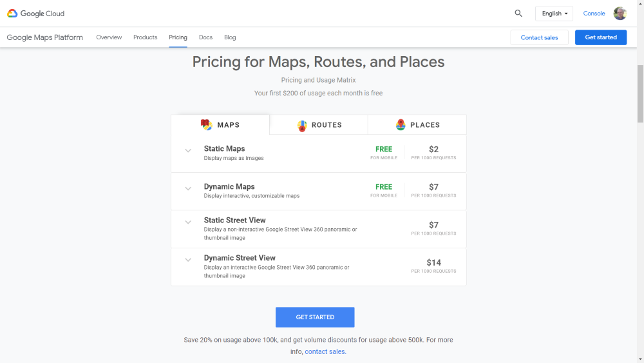644x363 pixels.
Task: Click the $7 price for Dynamic Maps
Action: [x=433, y=187]
